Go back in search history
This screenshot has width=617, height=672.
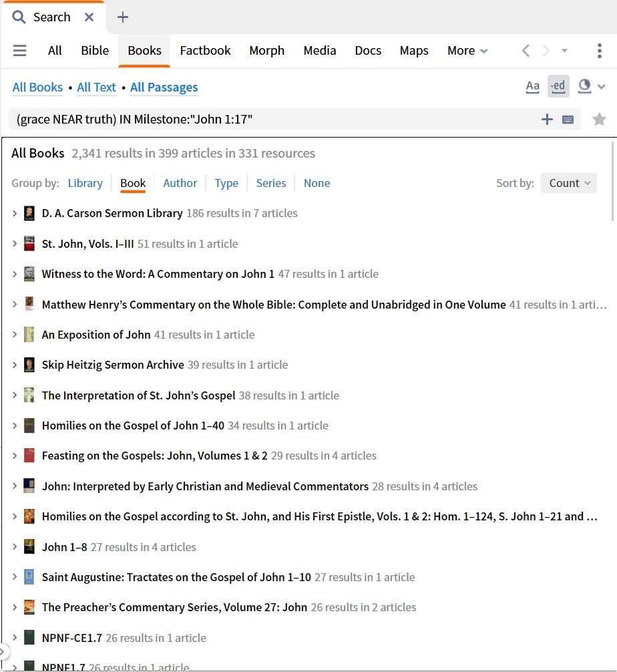click(526, 51)
